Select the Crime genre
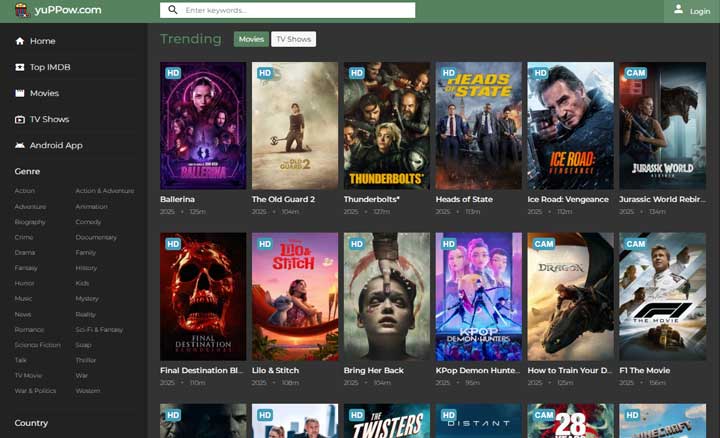Viewport: 720px width, 438px height. point(24,237)
